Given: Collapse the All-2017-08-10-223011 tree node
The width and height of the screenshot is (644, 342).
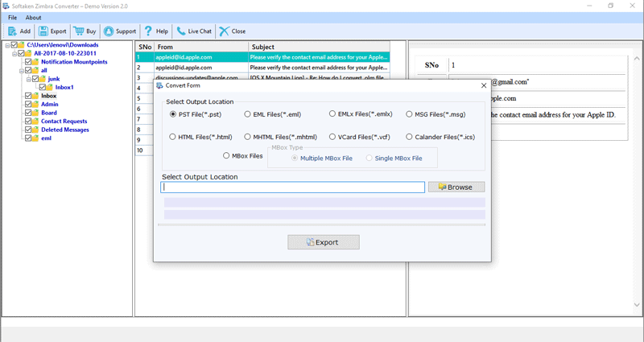Looking at the screenshot, I should coord(14,54).
